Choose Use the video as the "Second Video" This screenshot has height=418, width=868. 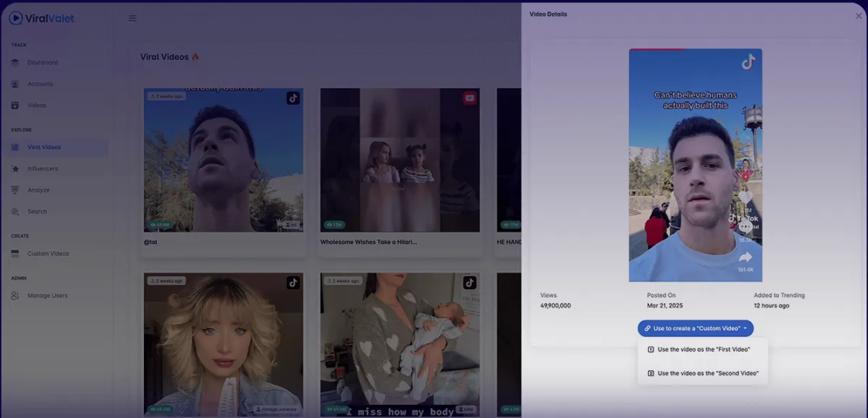click(702, 373)
